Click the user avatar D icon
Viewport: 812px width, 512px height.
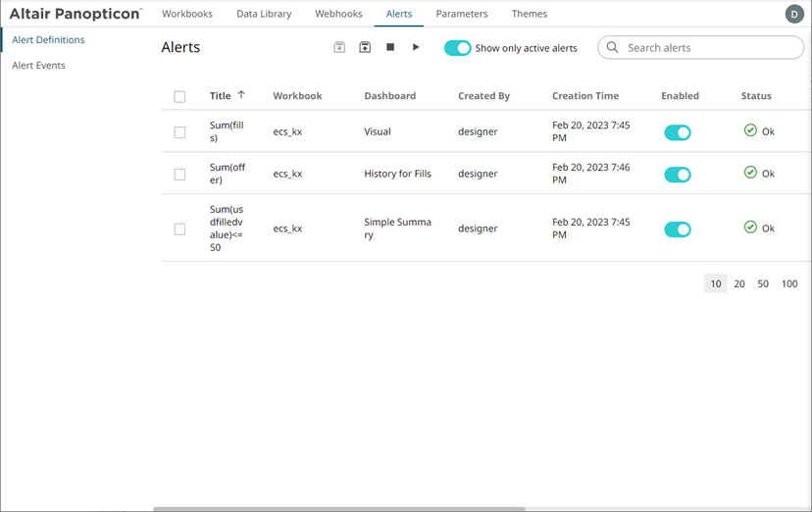[x=793, y=14]
